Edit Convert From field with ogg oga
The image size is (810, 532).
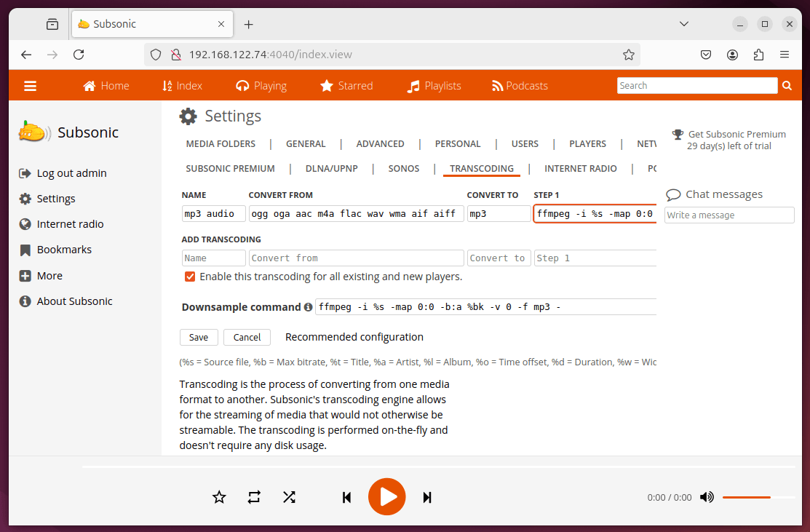[356, 214]
